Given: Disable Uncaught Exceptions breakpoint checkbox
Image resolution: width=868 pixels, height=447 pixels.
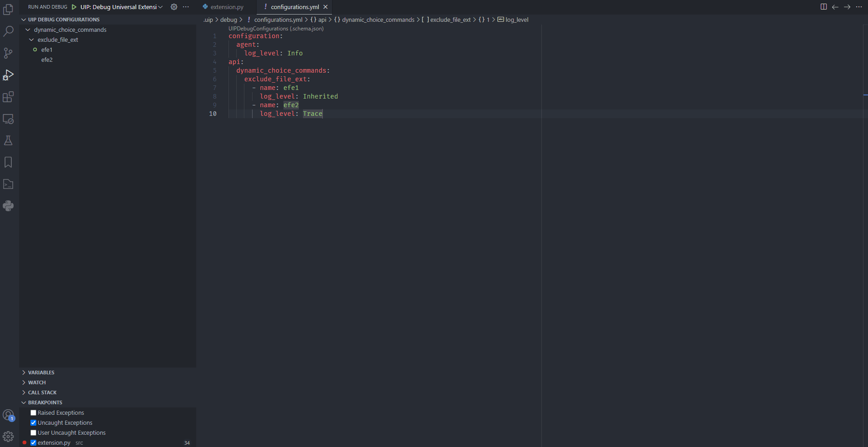Looking at the screenshot, I should (x=33, y=423).
